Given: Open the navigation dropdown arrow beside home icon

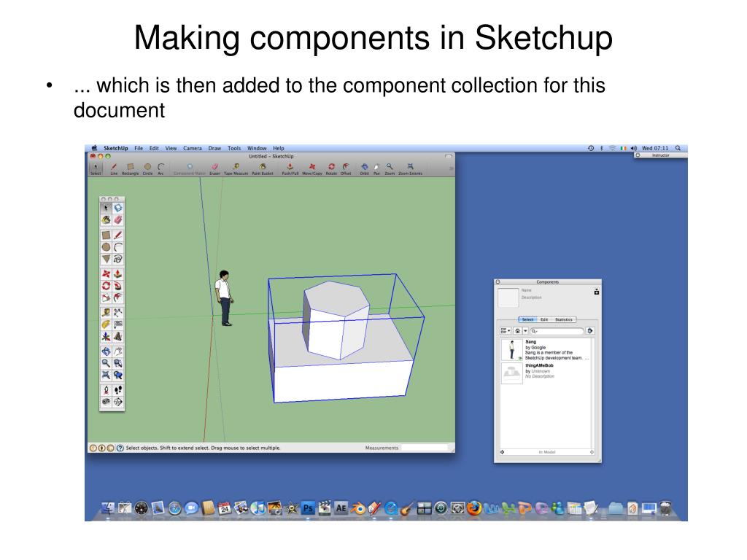Looking at the screenshot, I should coord(525,330).
